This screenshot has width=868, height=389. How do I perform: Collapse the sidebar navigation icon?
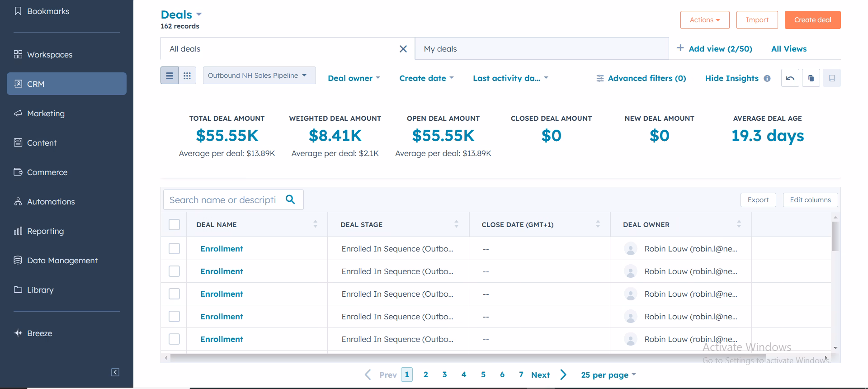[115, 372]
